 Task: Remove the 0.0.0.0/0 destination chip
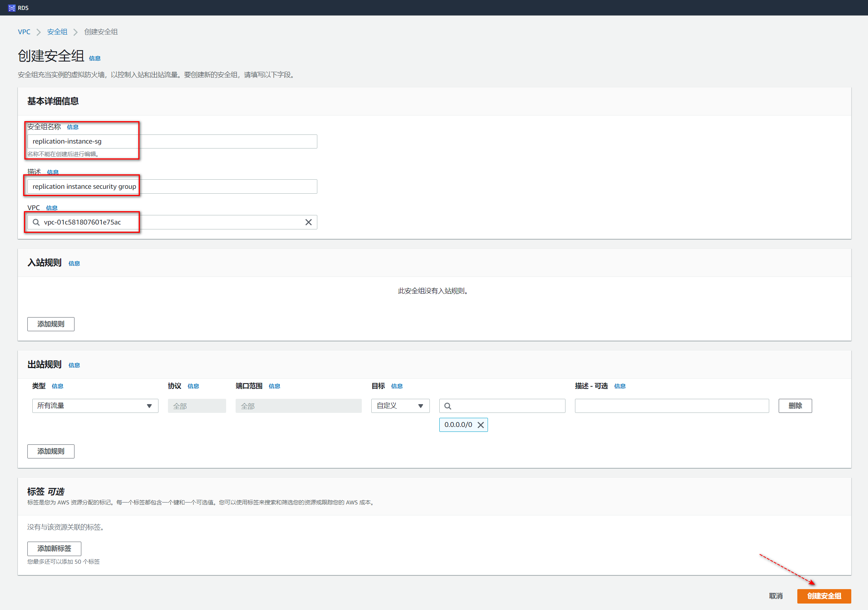(480, 425)
